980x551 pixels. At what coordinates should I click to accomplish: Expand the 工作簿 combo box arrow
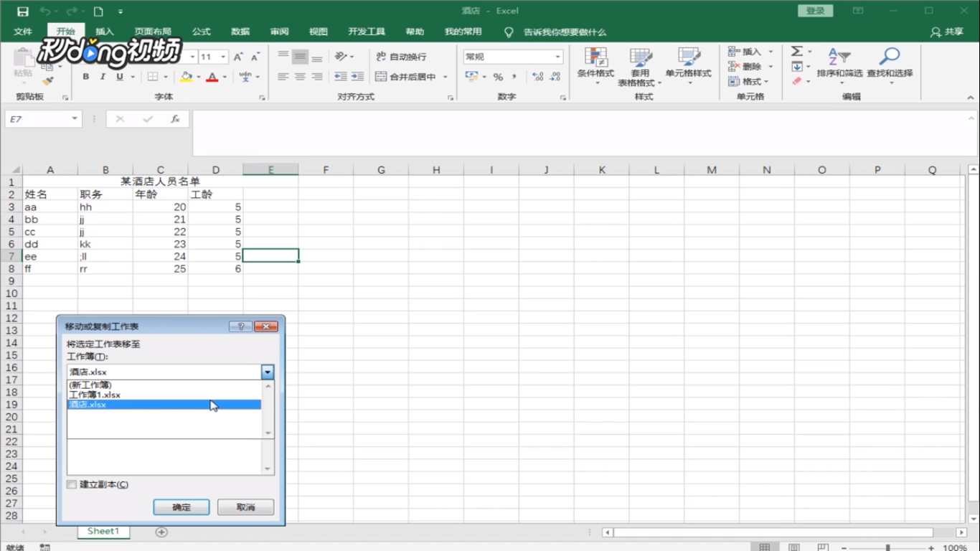pyautogui.click(x=268, y=372)
